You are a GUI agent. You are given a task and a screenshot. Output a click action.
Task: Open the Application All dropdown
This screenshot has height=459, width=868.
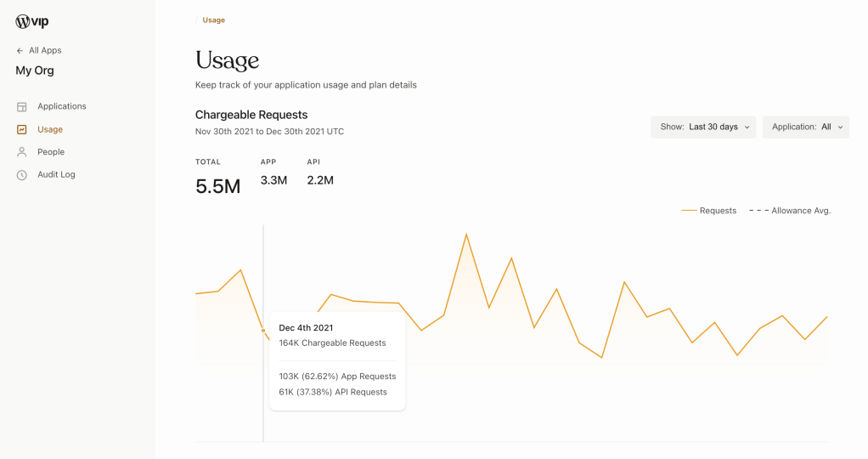click(x=805, y=127)
